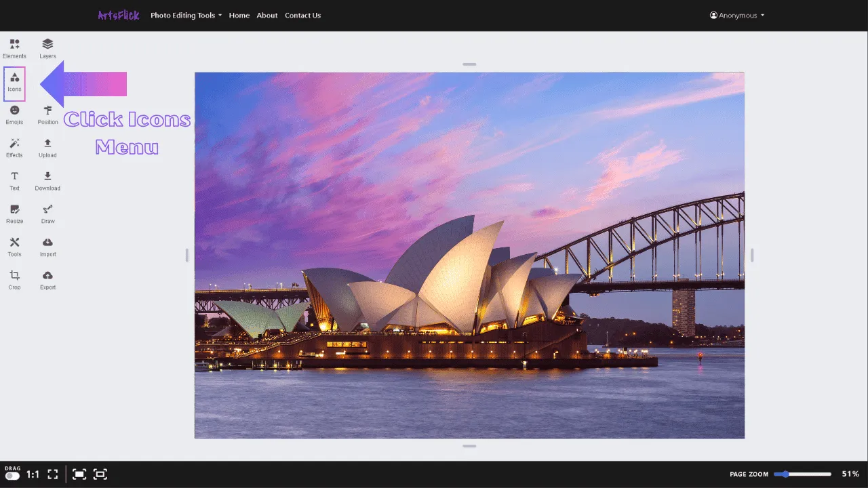Open the Elements panel

click(14, 48)
